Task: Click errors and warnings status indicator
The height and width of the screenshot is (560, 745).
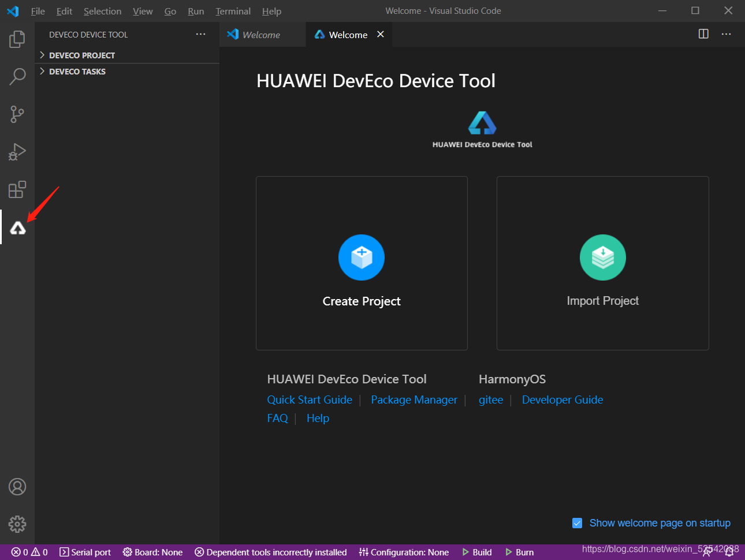Action: click(x=29, y=552)
